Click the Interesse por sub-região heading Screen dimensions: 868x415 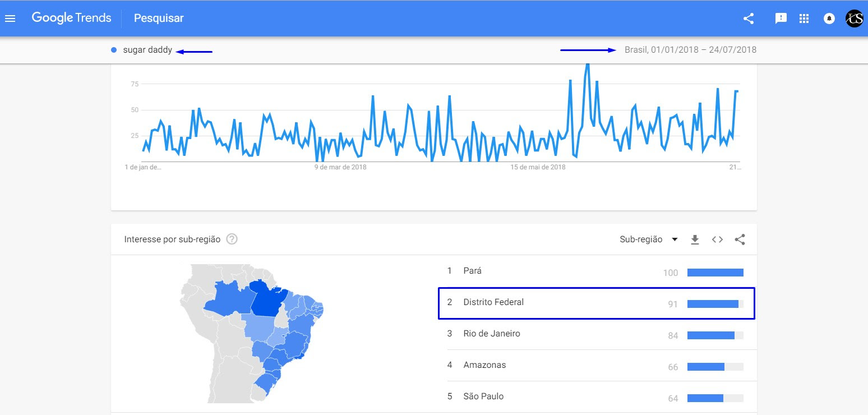click(x=173, y=239)
